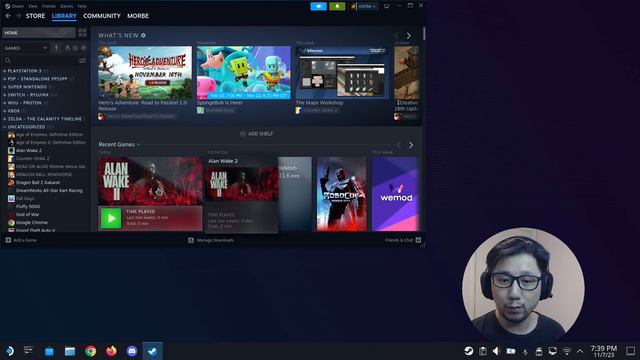Open the Help menu
The image size is (640, 360).
point(82,6)
